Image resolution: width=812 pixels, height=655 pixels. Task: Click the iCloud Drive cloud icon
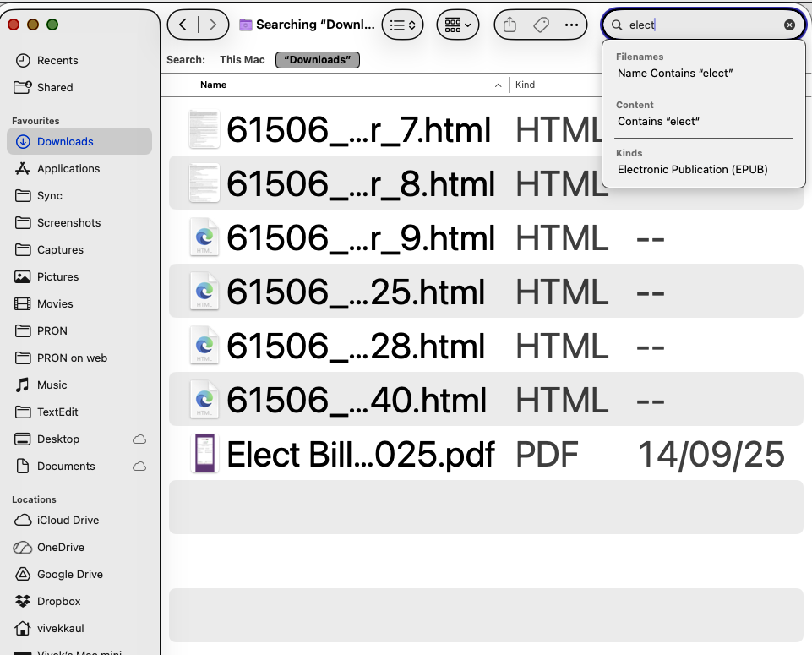(22, 520)
